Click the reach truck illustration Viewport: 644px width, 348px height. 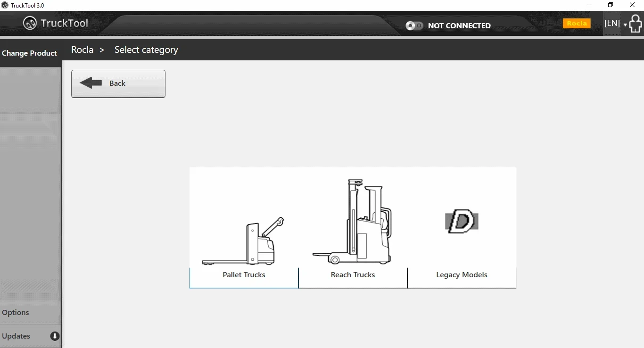pyautogui.click(x=353, y=222)
